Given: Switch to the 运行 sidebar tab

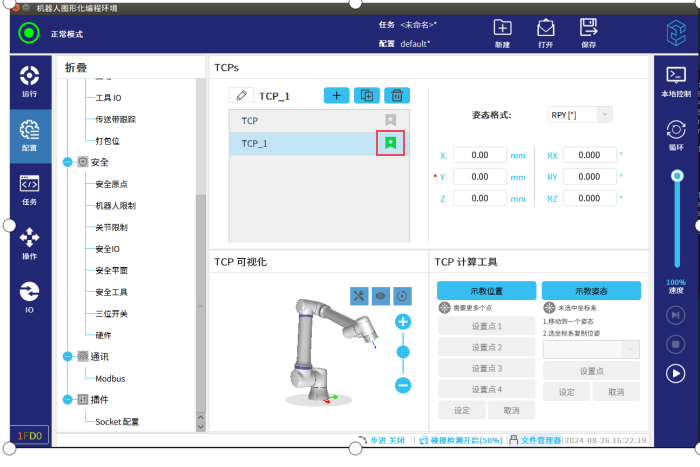Looking at the screenshot, I should point(29,80).
